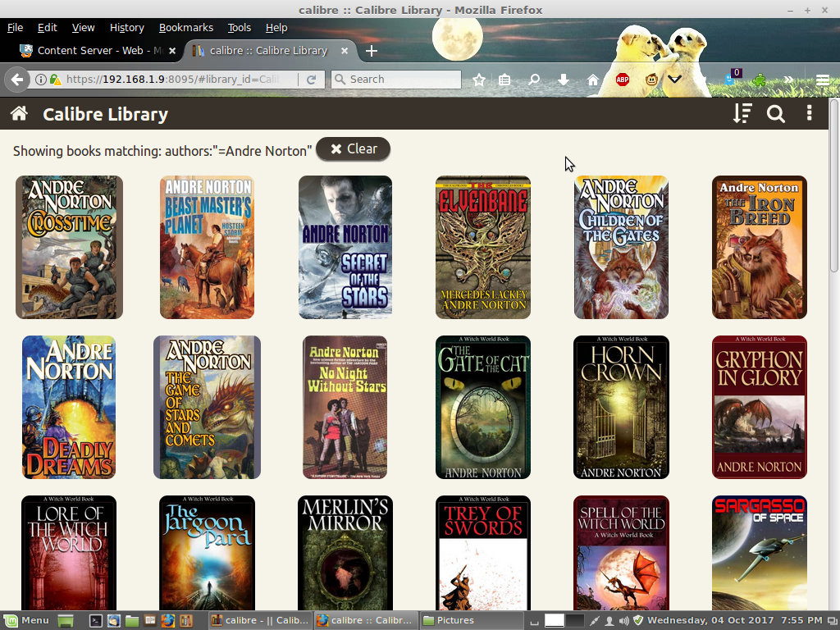Open Beast Master's Planet book cover
The width and height of the screenshot is (840, 630).
click(x=207, y=248)
